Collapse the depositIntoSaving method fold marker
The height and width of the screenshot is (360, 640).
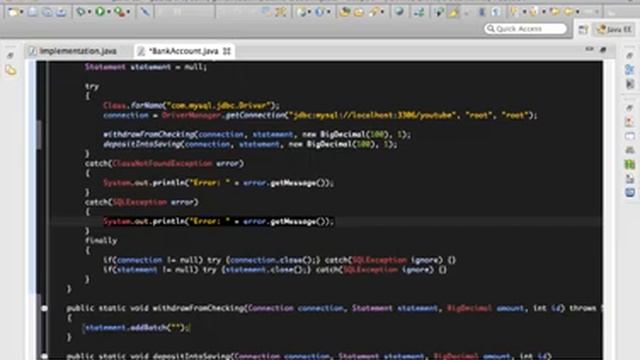(x=44, y=356)
